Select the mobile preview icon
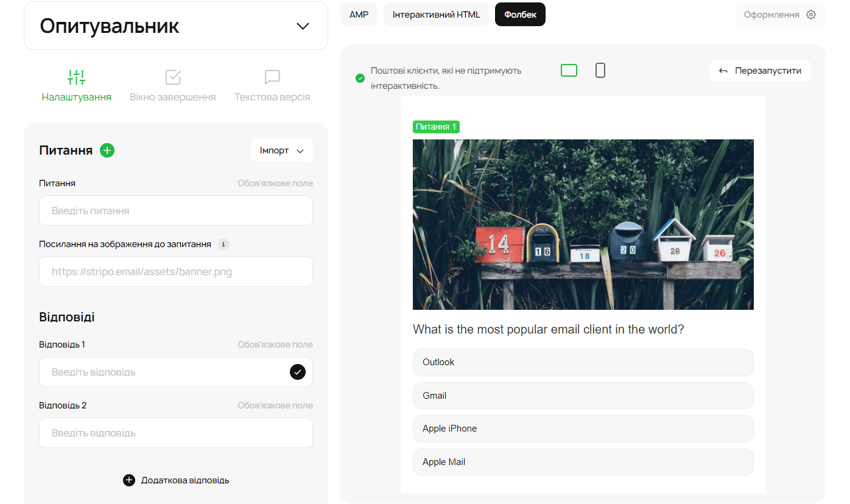850x504 pixels. (600, 71)
